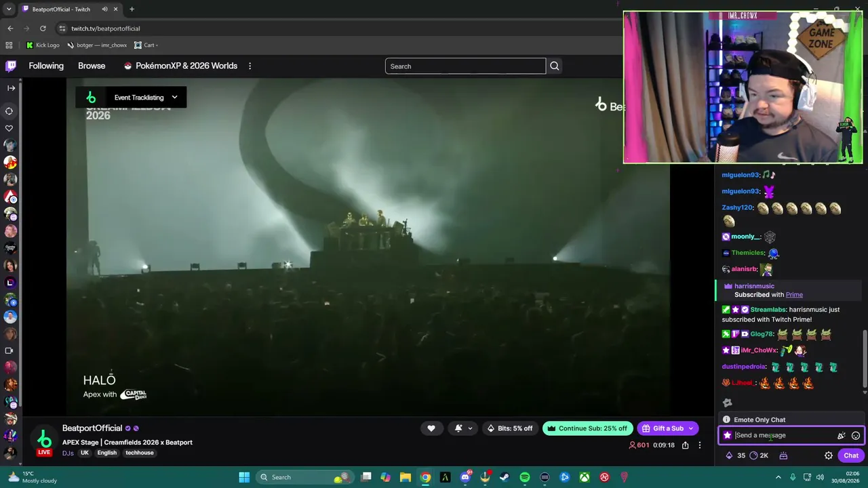Send message with the Chat button
Image resolution: width=868 pixels, height=488 pixels.
pos(851,455)
